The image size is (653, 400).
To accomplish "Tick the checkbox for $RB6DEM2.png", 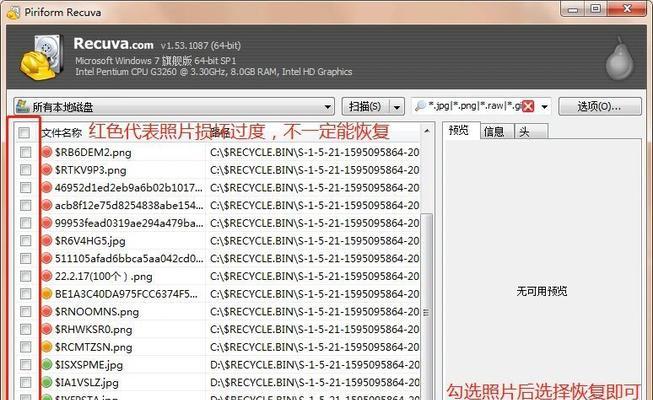I will (25, 152).
